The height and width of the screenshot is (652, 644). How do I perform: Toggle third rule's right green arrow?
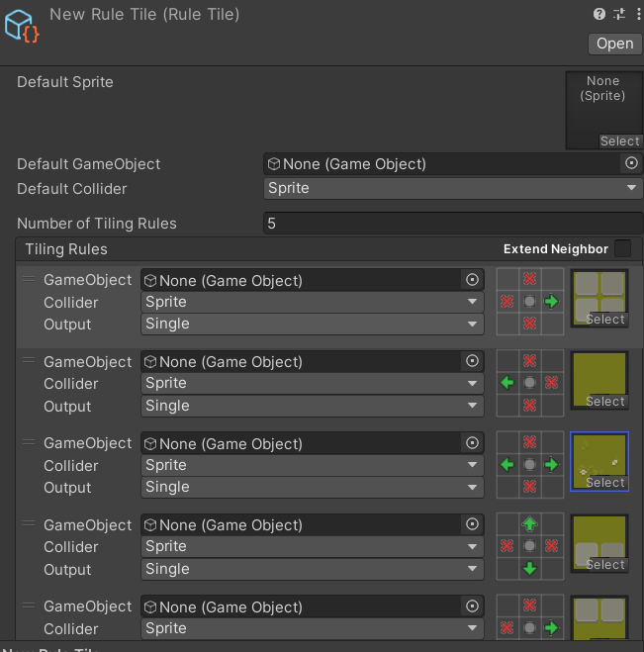coord(552,464)
